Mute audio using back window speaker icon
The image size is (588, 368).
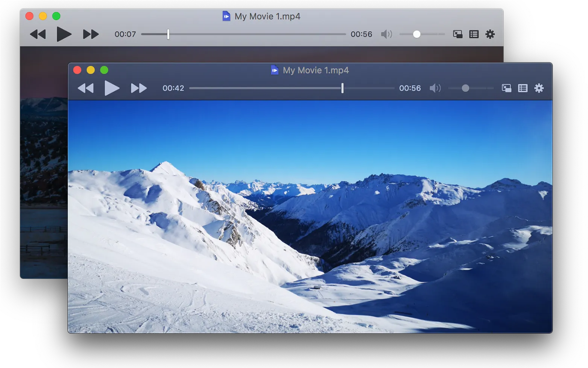[386, 34]
